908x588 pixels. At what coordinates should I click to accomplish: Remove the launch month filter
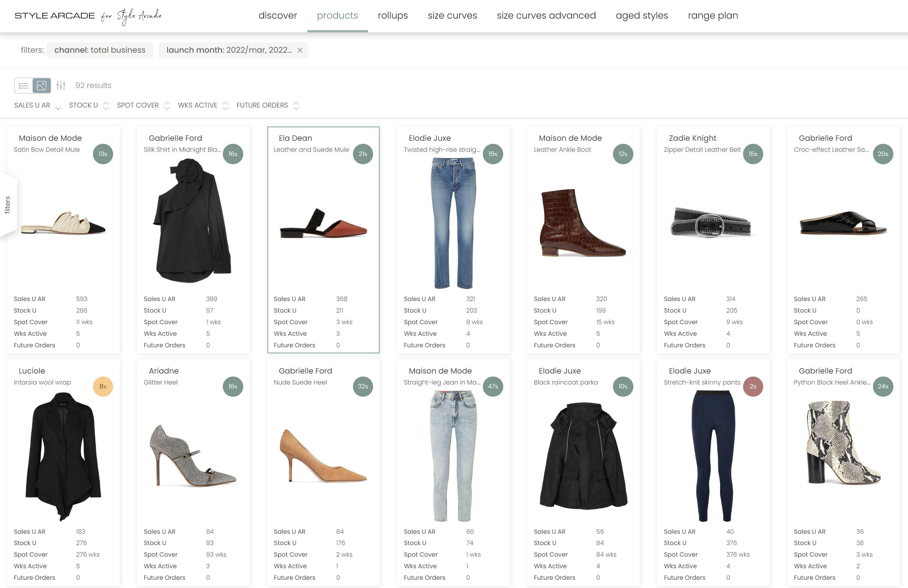click(300, 50)
